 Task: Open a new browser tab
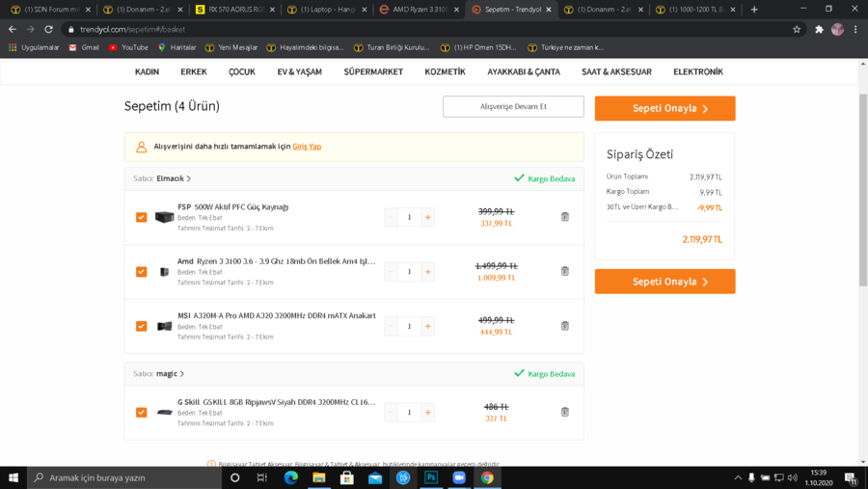pos(754,10)
